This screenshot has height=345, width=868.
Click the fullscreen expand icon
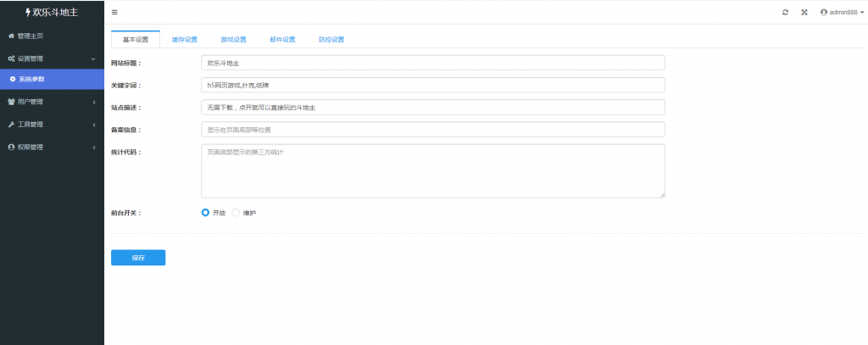tap(804, 12)
